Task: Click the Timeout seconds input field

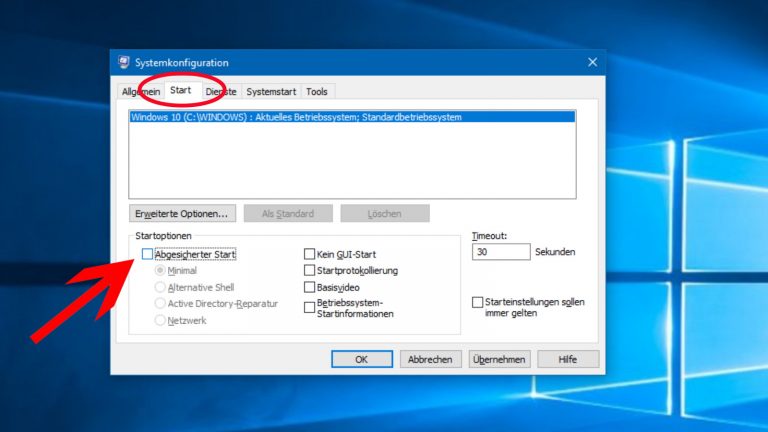Action: [500, 252]
